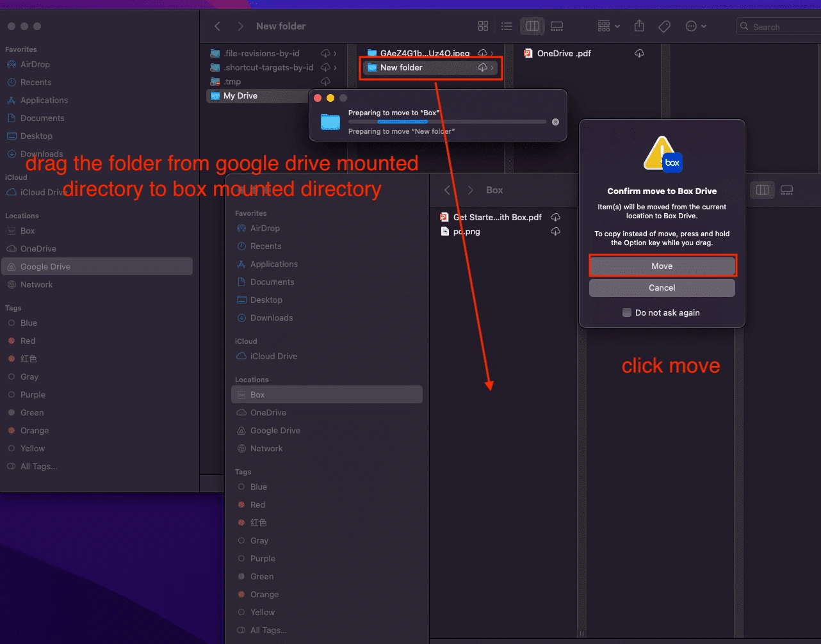
Task: Click the Yellow tag in the back window sidebar
Action: tap(32, 448)
